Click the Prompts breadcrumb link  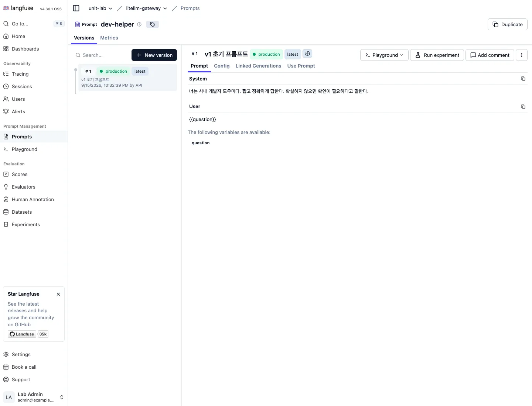tap(190, 8)
